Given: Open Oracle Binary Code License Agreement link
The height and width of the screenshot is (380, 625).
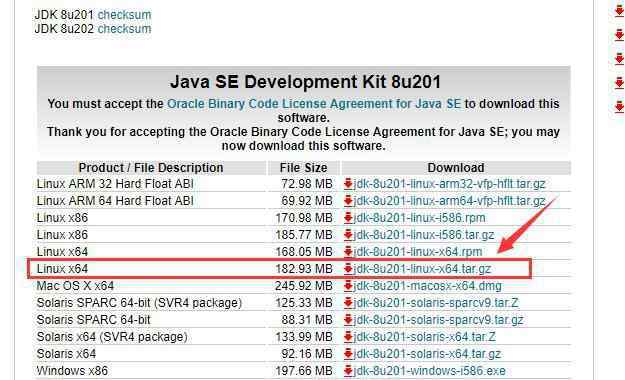Looking at the screenshot, I should (314, 104).
